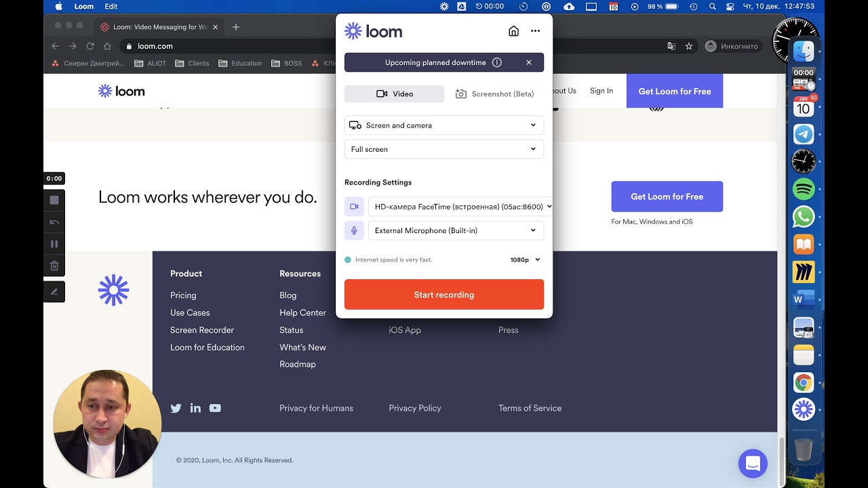
Task: Open the Privacy Policy link
Action: pos(415,408)
